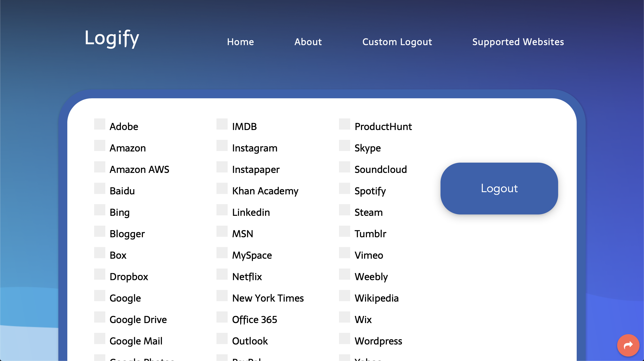This screenshot has height=361, width=644.
Task: Click the blue Logout button
Action: (499, 188)
